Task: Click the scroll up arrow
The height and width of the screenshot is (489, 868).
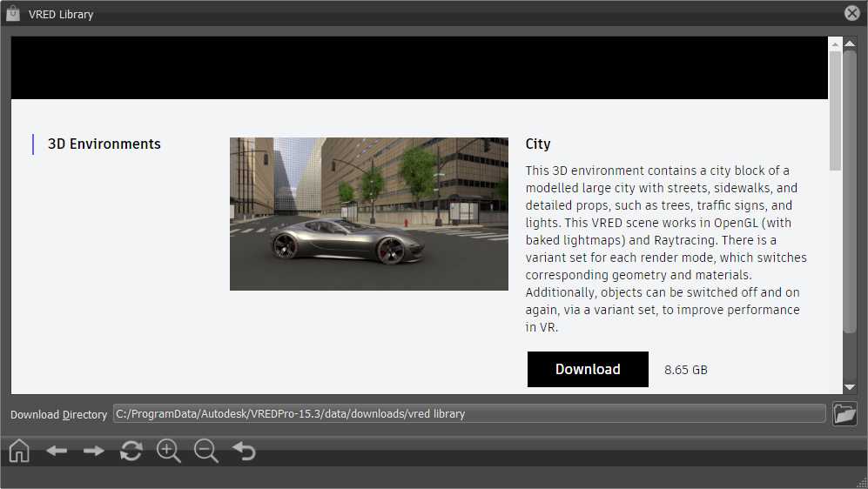Action: pos(850,44)
